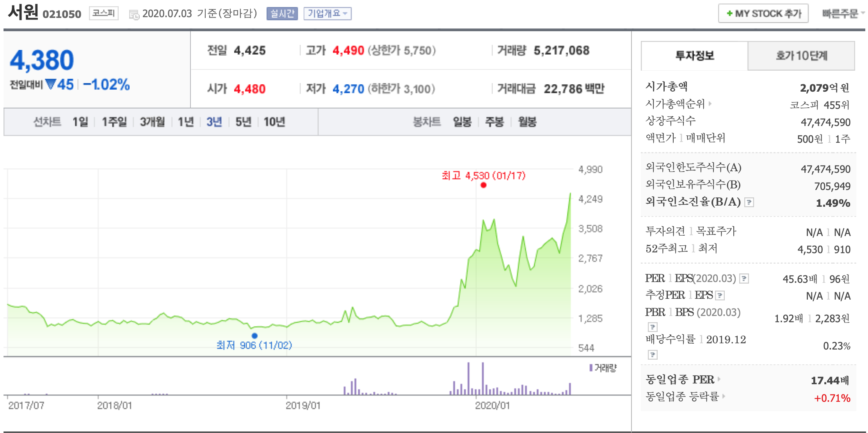The width and height of the screenshot is (868, 433).
Task: Select the 1일 line chart period
Action: pyautogui.click(x=80, y=122)
